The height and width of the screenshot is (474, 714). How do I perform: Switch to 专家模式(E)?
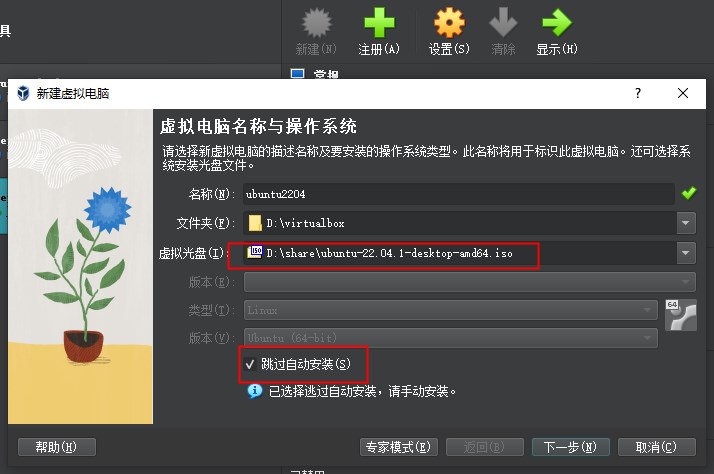(x=398, y=447)
